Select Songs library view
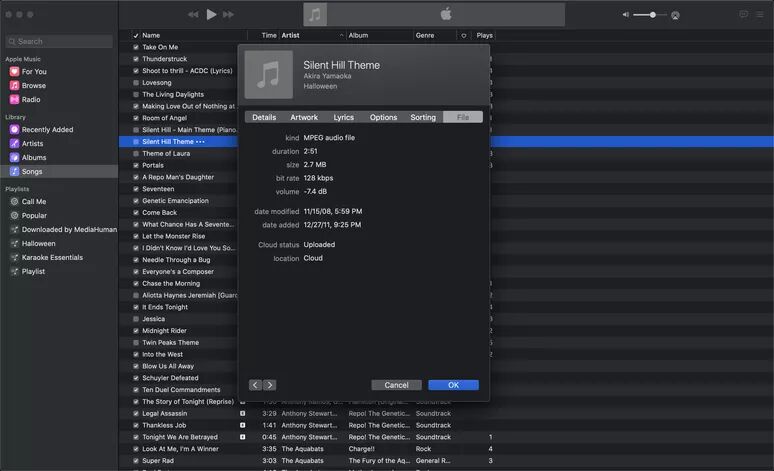The width and height of the screenshot is (774, 471). click(59, 171)
